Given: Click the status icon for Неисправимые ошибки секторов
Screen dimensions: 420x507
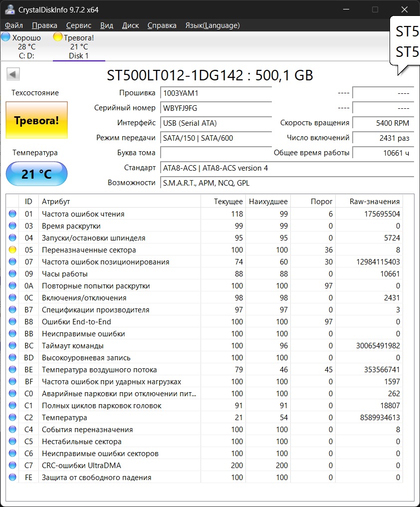Looking at the screenshot, I should point(12,453).
